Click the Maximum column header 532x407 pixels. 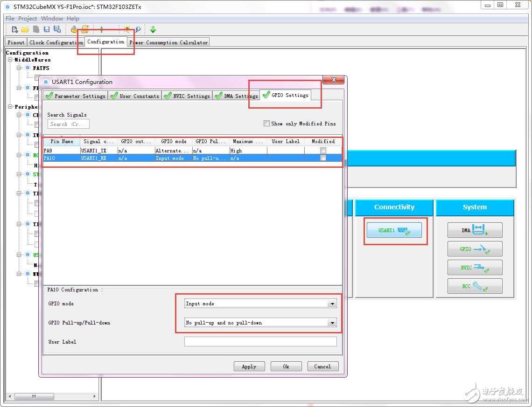[248, 141]
